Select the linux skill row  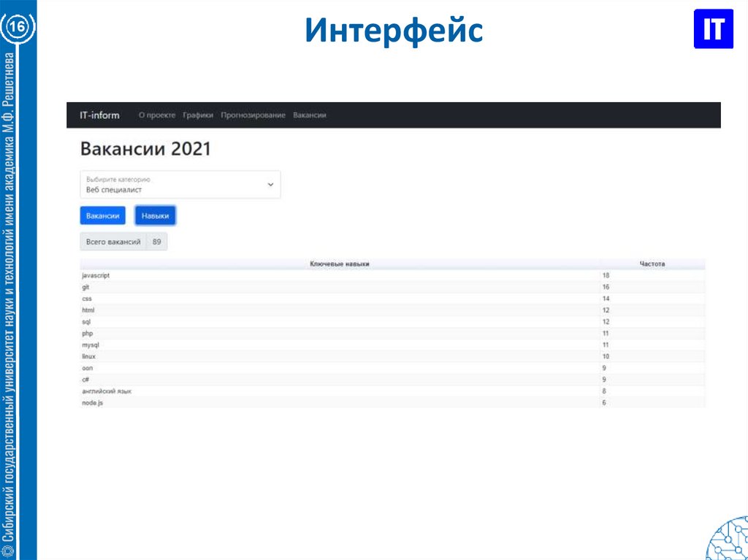click(392, 356)
